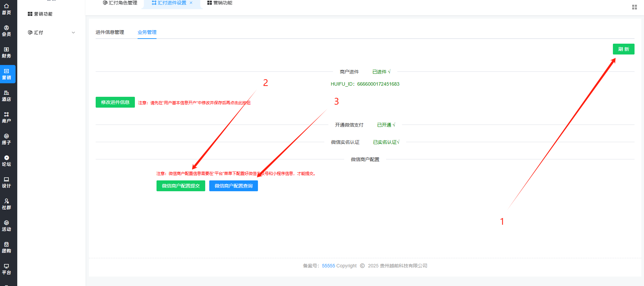Expand the 汇付 submenu chevron
644x286 pixels.
pos(73,32)
